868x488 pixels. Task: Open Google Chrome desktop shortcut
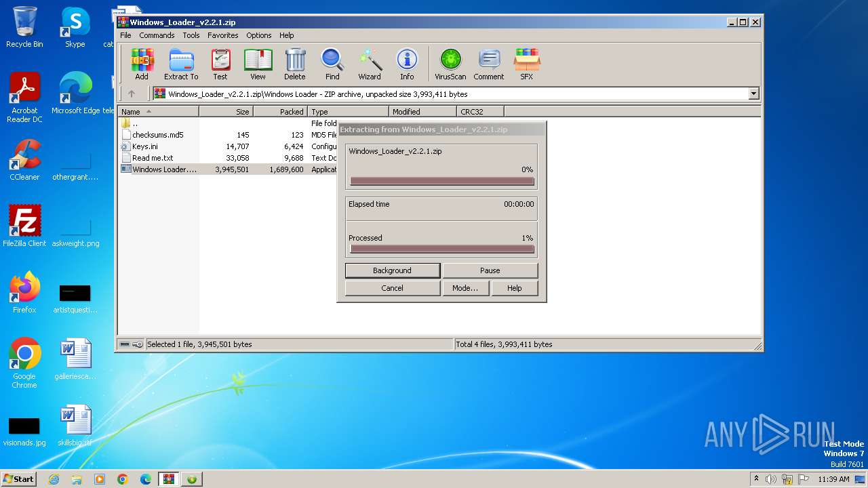point(24,363)
